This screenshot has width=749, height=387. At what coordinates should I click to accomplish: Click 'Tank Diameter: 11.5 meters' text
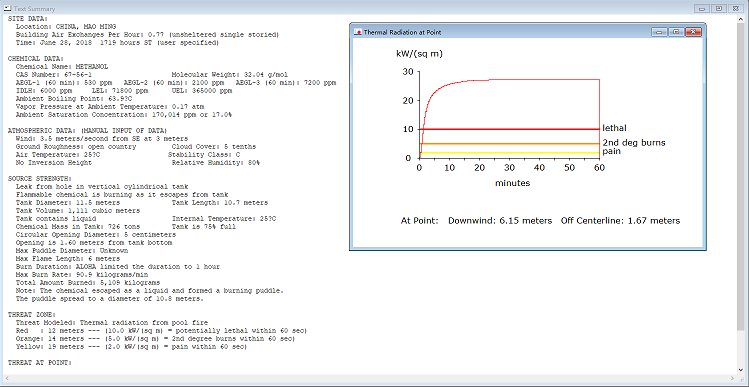pyautogui.click(x=68, y=203)
